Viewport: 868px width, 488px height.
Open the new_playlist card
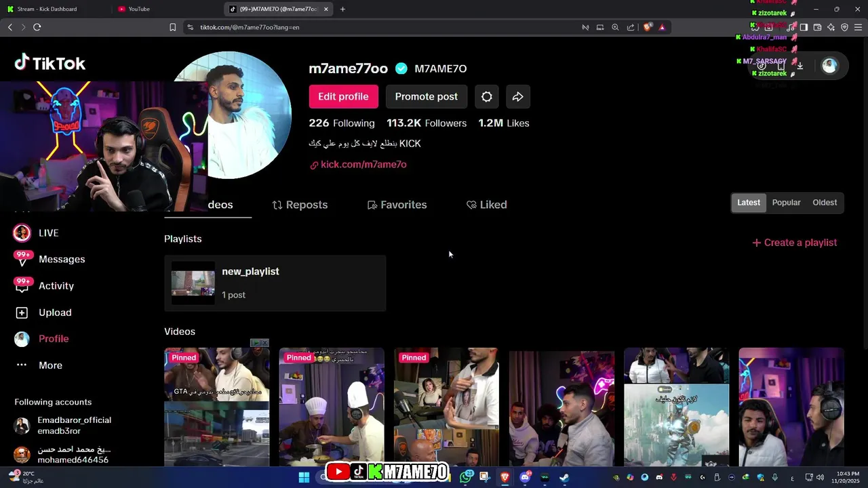(x=275, y=283)
